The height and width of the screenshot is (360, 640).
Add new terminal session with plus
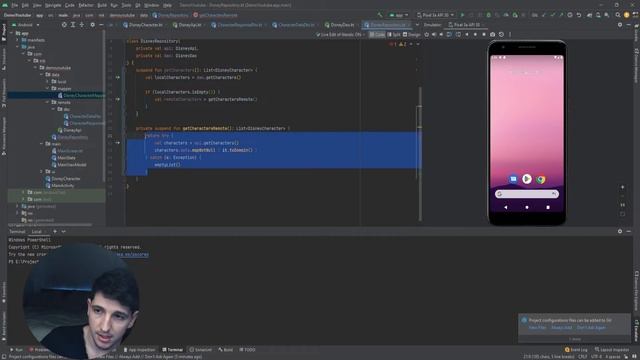55,231
